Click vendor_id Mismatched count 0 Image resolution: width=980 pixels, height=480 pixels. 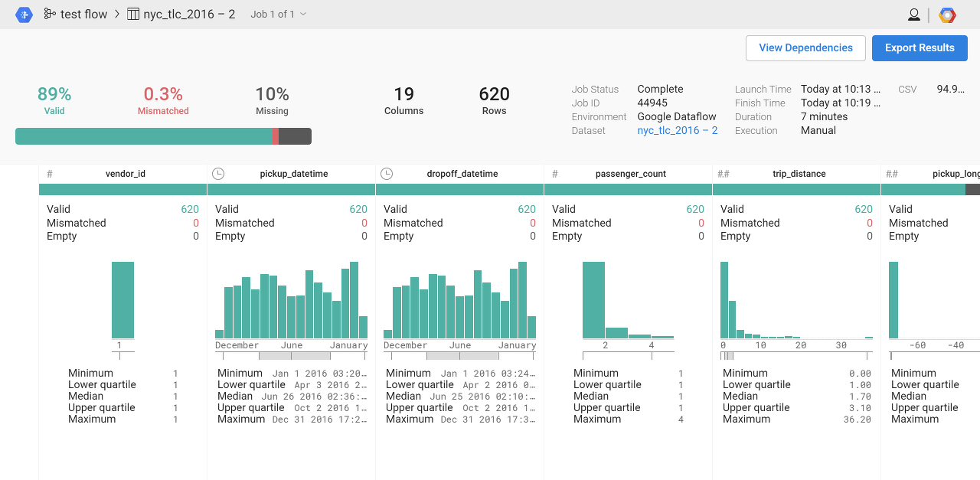pos(196,224)
